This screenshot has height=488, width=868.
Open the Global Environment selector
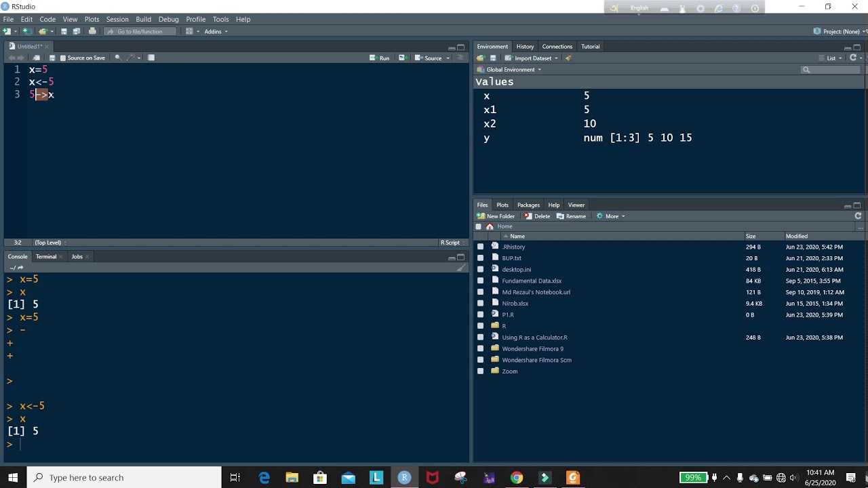(509, 70)
